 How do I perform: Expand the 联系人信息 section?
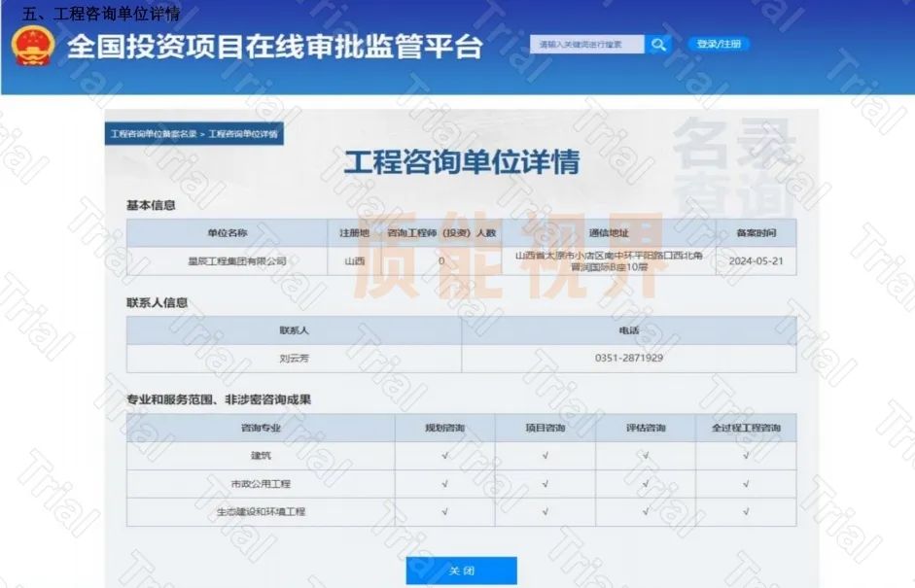(x=151, y=303)
